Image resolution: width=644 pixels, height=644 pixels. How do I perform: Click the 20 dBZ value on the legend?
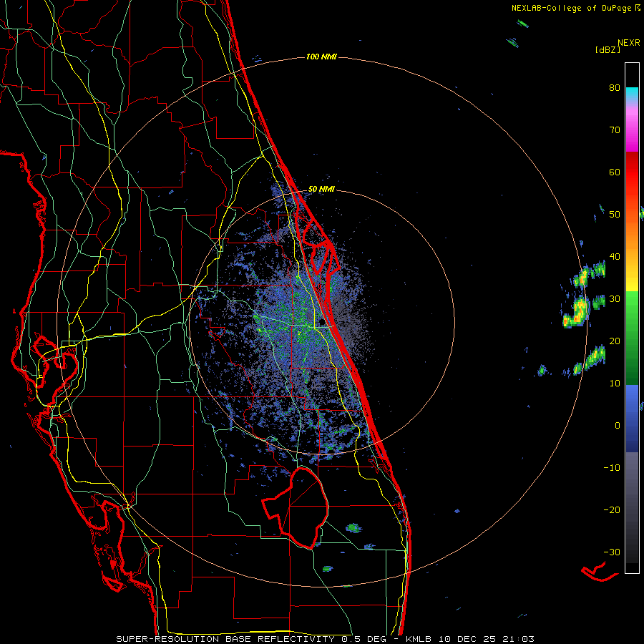[x=615, y=341]
